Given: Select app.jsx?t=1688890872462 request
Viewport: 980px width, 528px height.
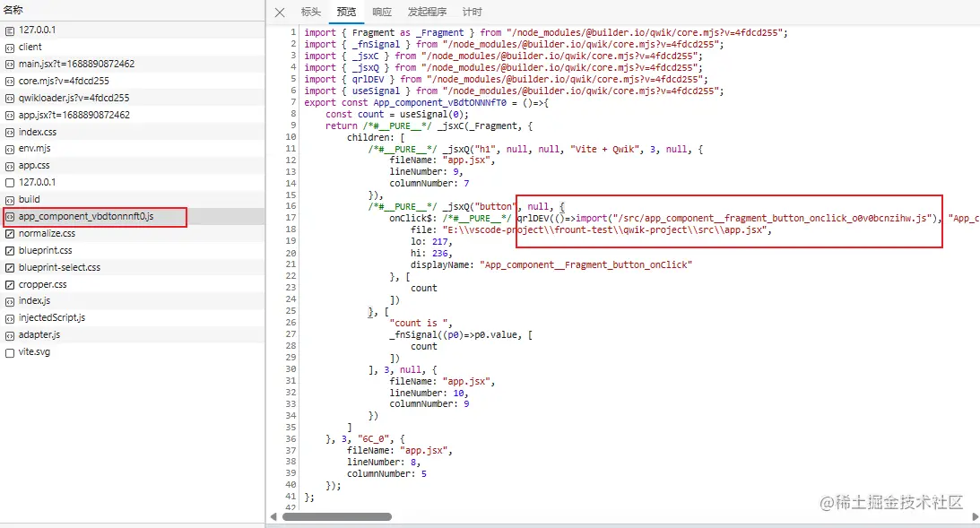Looking at the screenshot, I should pyautogui.click(x=132, y=115).
